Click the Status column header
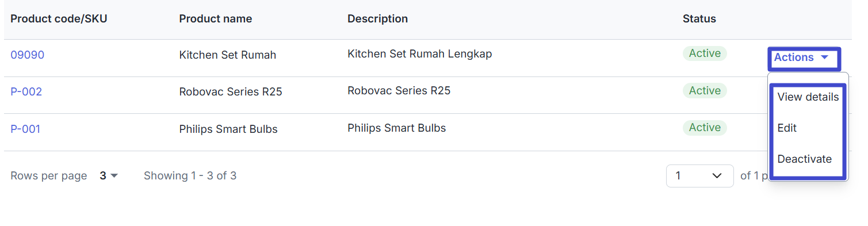This screenshot has height=226, width=868. 699,18
